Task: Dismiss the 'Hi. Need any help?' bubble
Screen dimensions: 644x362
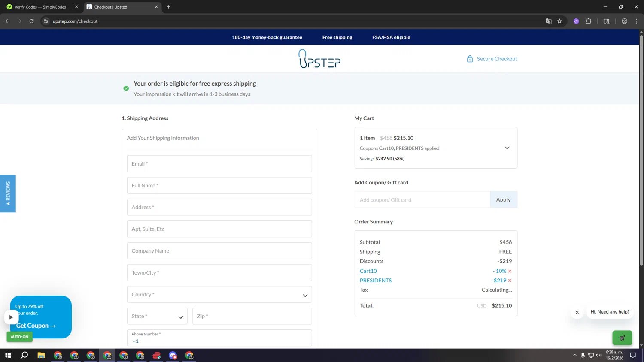Action: point(577,312)
